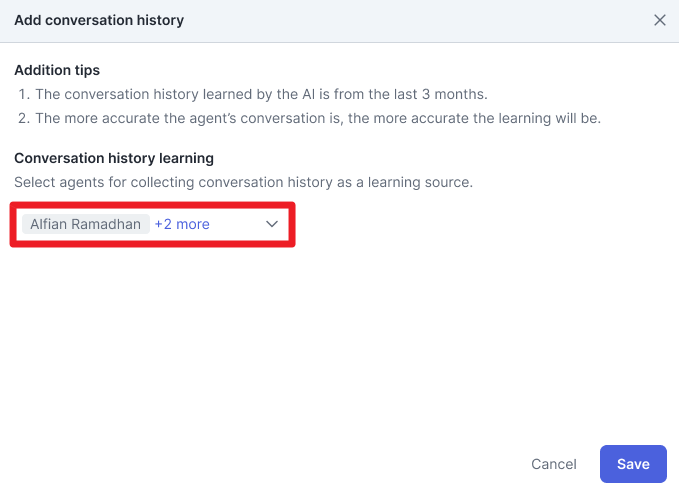Confirm agent selection with the blue Save button
The image size is (679, 499).
[x=633, y=464]
